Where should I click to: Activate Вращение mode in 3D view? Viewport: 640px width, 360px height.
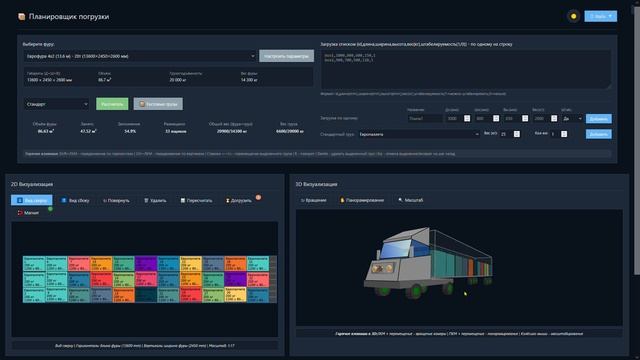pyautogui.click(x=313, y=200)
